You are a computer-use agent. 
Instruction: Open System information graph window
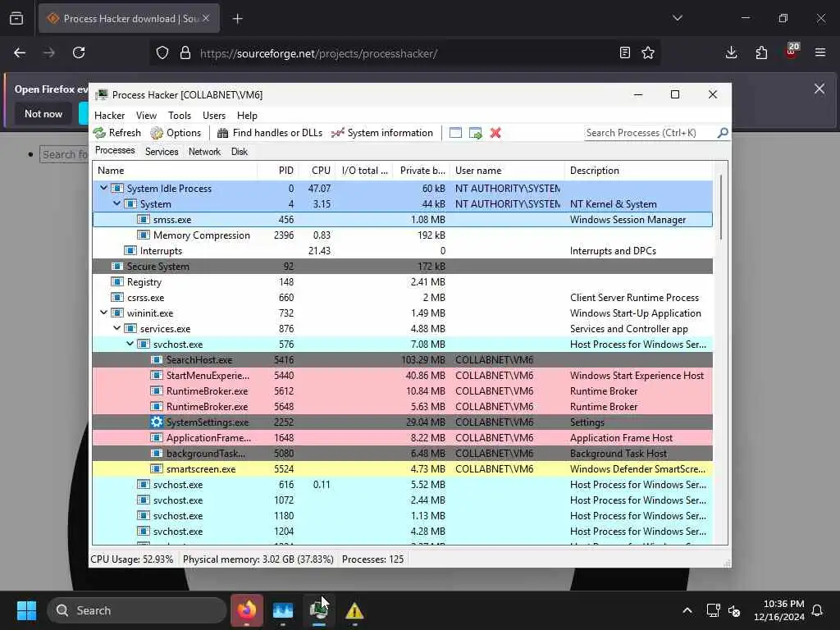coord(382,133)
